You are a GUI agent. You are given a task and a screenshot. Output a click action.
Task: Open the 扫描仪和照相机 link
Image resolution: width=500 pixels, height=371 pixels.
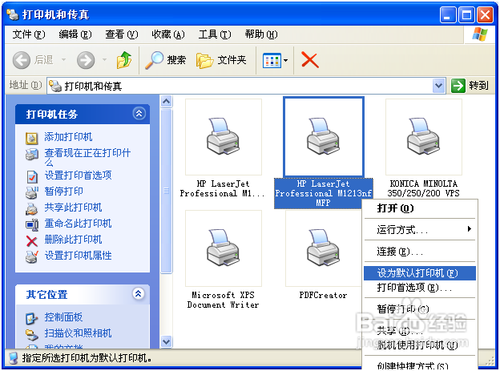point(78,333)
